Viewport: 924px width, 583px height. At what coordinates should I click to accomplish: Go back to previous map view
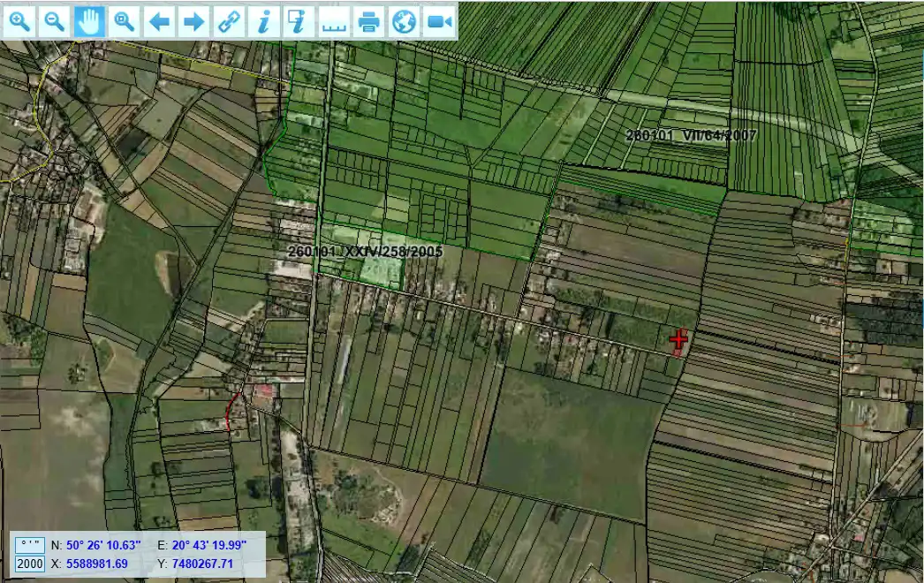159,21
